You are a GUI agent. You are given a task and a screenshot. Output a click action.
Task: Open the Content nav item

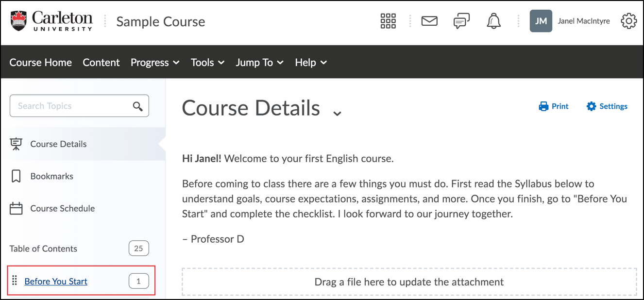[x=101, y=63]
